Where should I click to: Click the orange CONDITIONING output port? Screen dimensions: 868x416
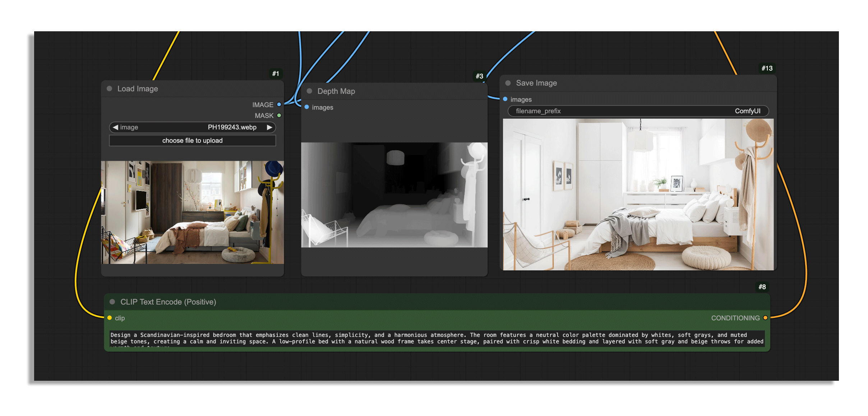tap(765, 318)
